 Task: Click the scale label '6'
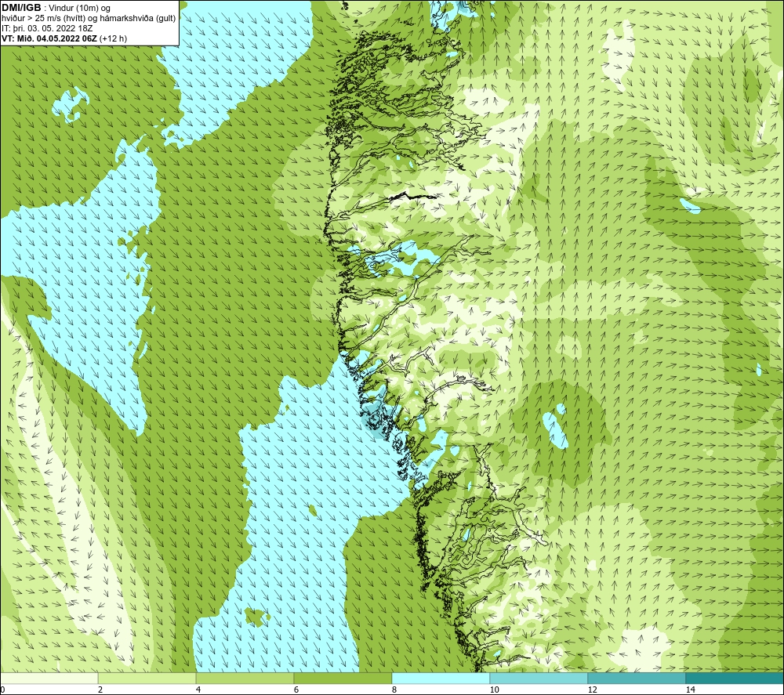coord(296,690)
